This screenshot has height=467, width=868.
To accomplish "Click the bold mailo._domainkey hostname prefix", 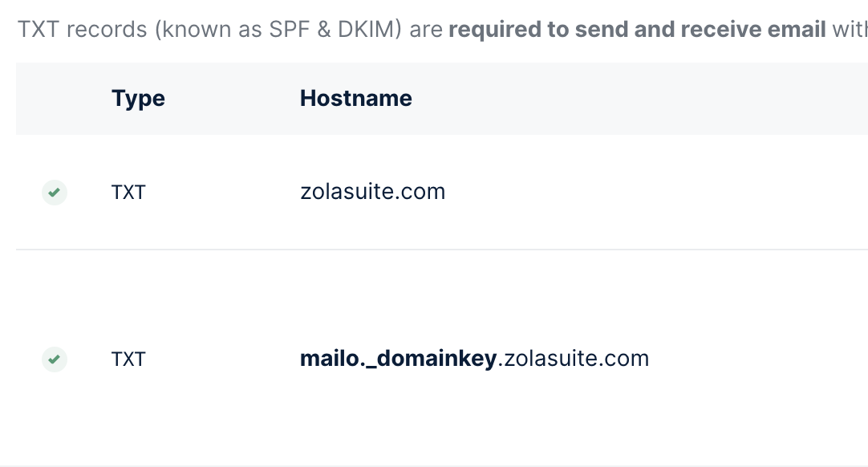I will [398, 359].
